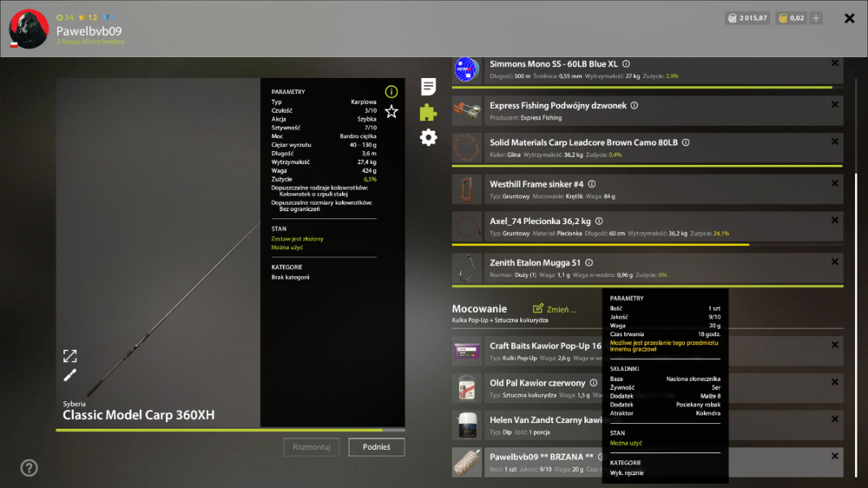Open the gear settings tab
Screen dimensions: 868x488
428,137
